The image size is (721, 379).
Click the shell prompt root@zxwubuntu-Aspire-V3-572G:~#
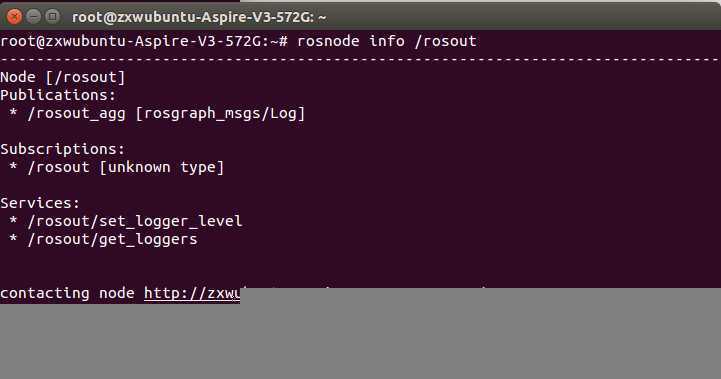[144, 41]
